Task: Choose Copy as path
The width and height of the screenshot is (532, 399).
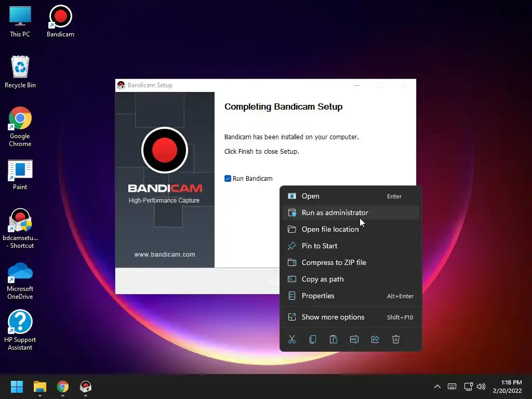Action: (x=351, y=279)
